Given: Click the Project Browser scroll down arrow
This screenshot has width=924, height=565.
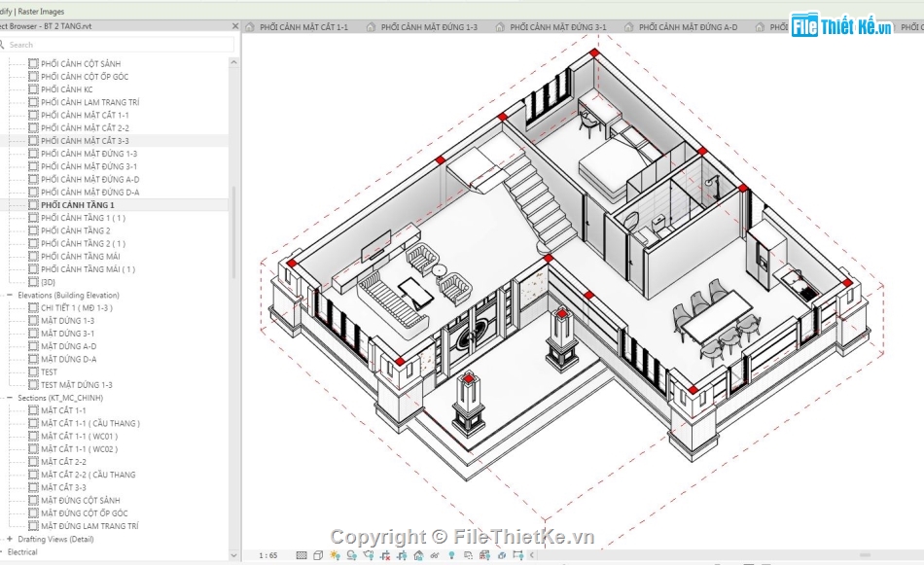Looking at the screenshot, I should [234, 555].
